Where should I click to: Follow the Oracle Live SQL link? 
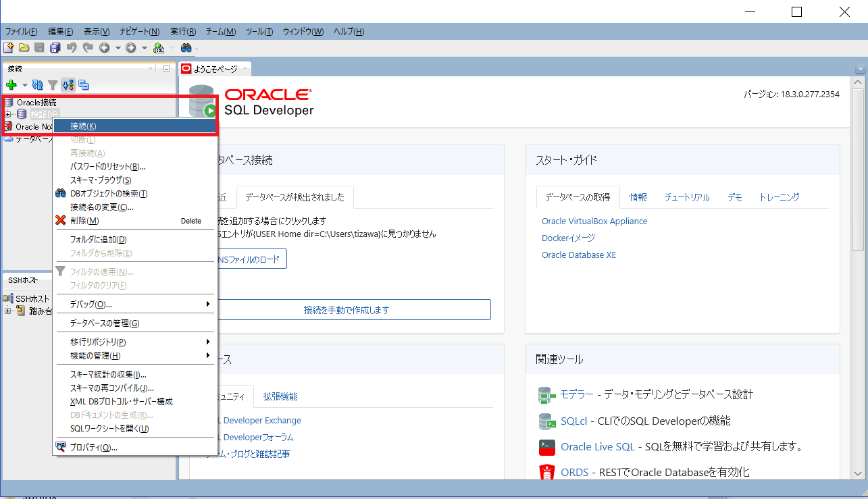597,446
